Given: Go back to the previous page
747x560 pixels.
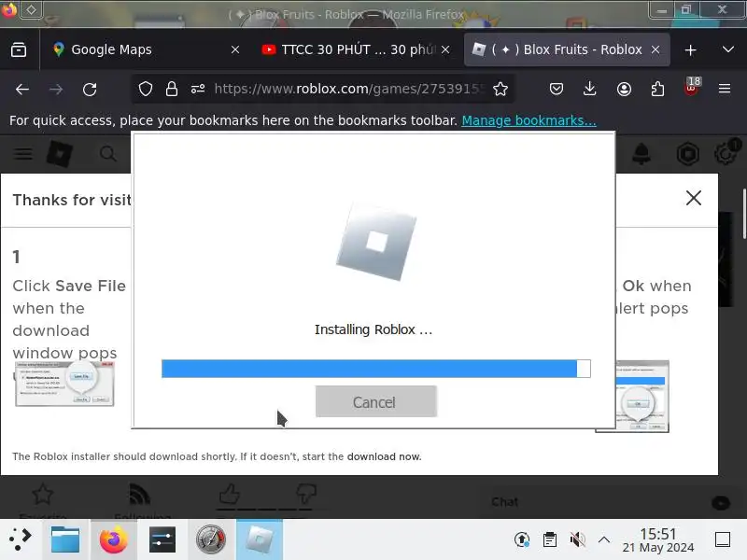Looking at the screenshot, I should point(21,89).
